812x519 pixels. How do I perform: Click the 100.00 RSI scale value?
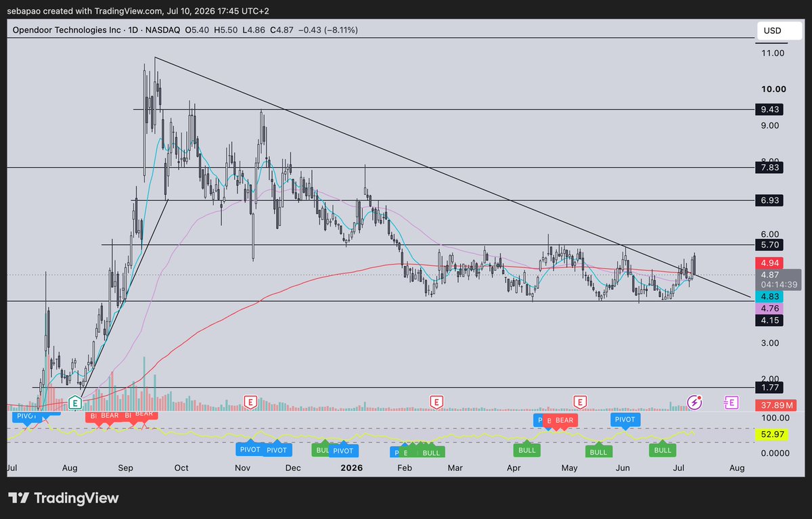(775, 419)
